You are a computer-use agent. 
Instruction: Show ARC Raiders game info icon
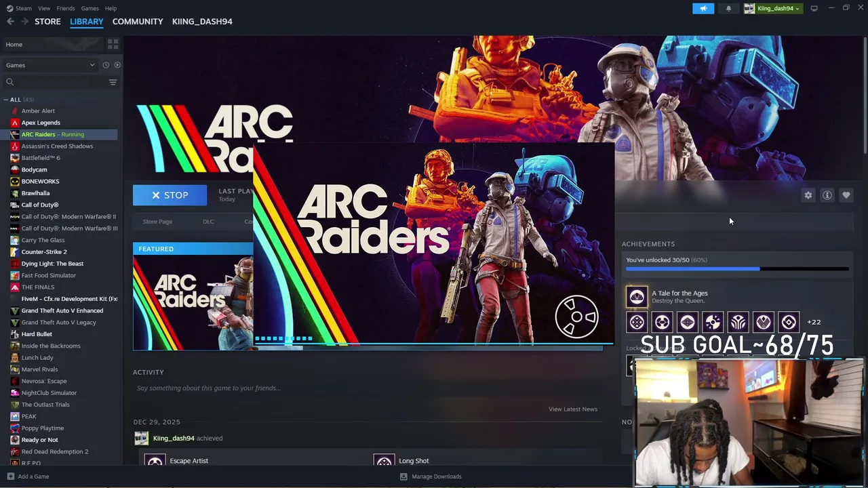[x=827, y=195]
